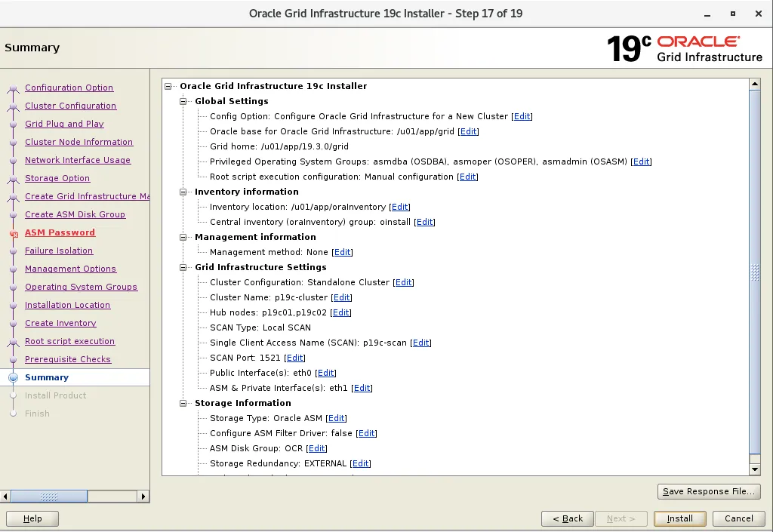Click the checkmark icon beside Configuration Option step
The image size is (773, 532).
pos(13,88)
